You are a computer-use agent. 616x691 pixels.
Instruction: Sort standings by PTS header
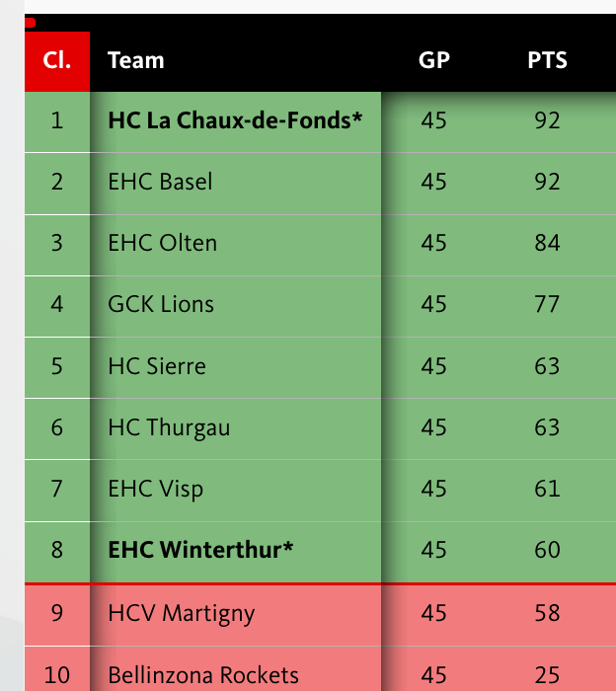tap(547, 60)
